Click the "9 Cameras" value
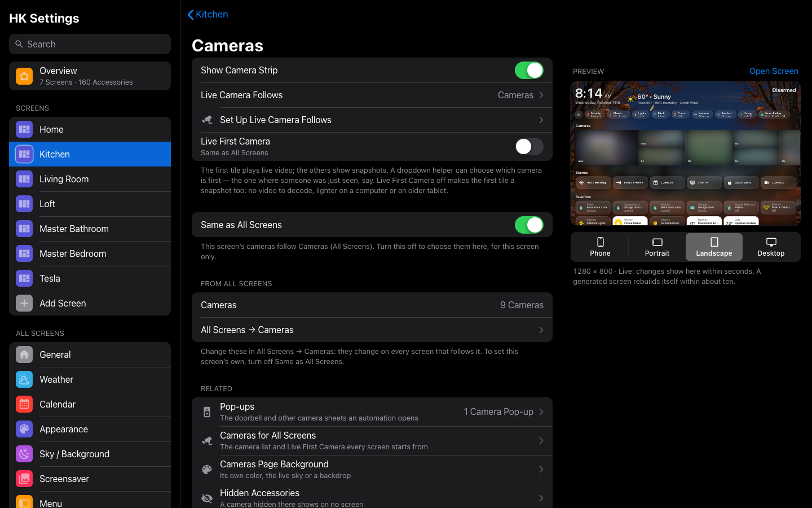This screenshot has width=812, height=508. click(x=522, y=305)
